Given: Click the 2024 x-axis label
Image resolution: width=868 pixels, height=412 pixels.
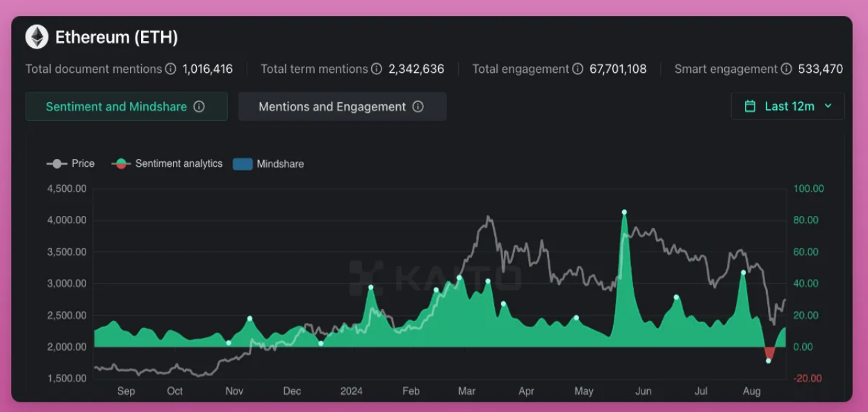Looking at the screenshot, I should pos(351,391).
